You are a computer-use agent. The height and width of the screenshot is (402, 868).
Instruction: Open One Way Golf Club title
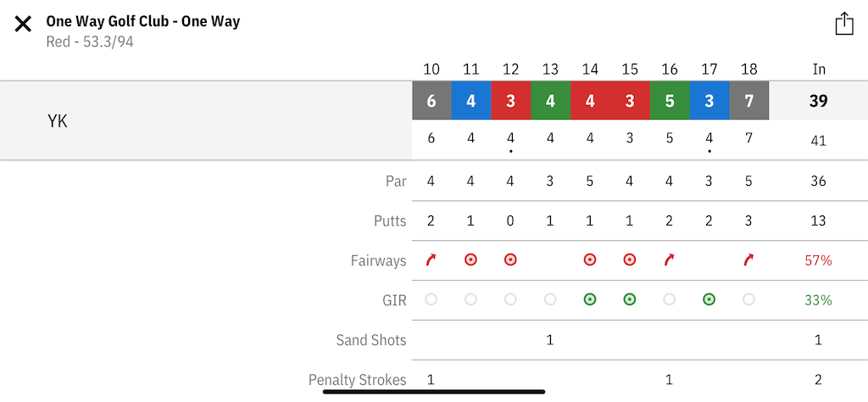142,21
